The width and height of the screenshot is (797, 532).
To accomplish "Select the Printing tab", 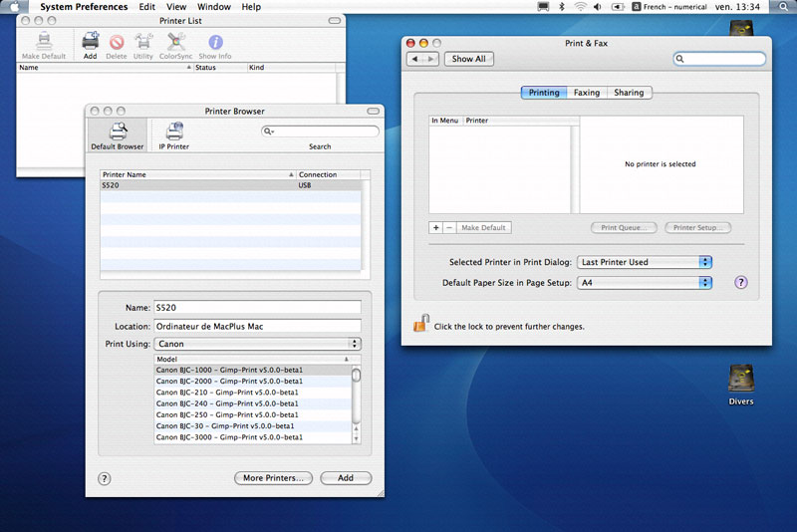I will 544,93.
